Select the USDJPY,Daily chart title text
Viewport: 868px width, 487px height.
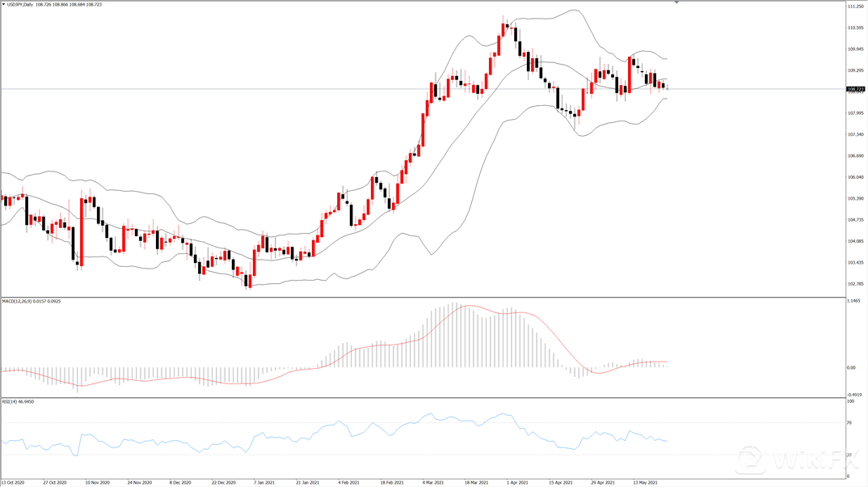coord(19,5)
